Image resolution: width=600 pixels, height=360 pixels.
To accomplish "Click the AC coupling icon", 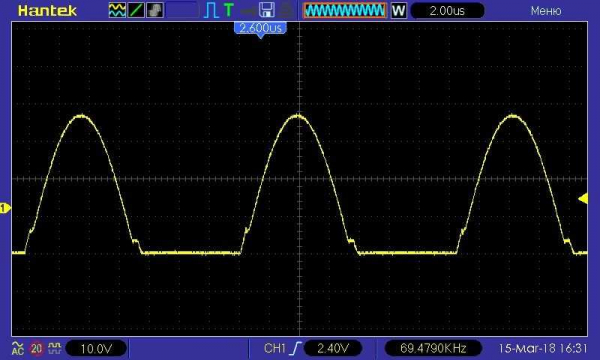I will click(18, 348).
